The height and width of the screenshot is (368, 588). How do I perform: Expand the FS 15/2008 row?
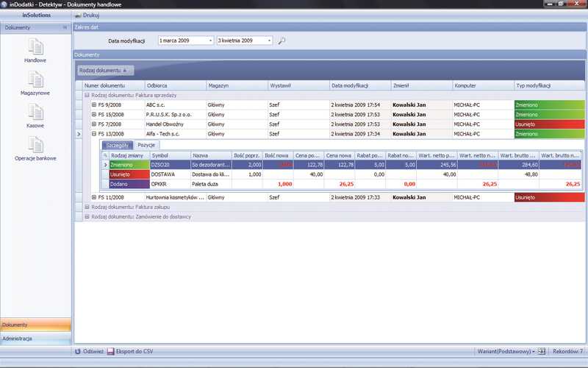click(94, 115)
